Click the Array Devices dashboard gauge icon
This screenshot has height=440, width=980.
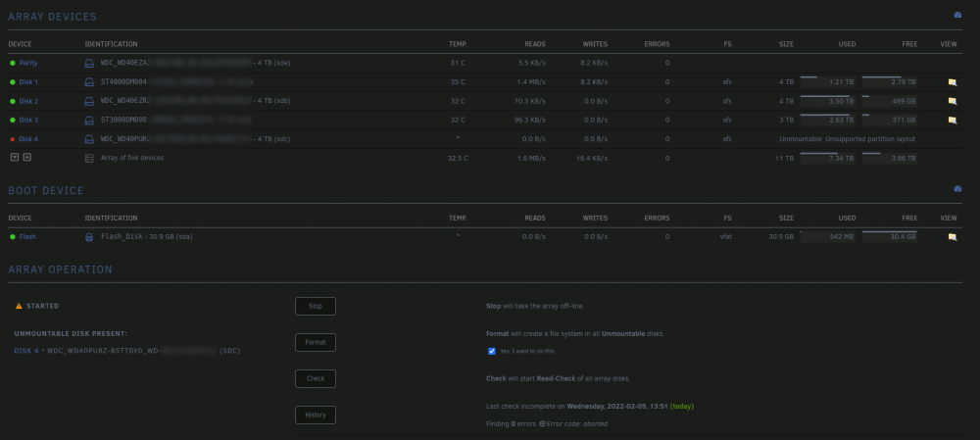pyautogui.click(x=957, y=15)
